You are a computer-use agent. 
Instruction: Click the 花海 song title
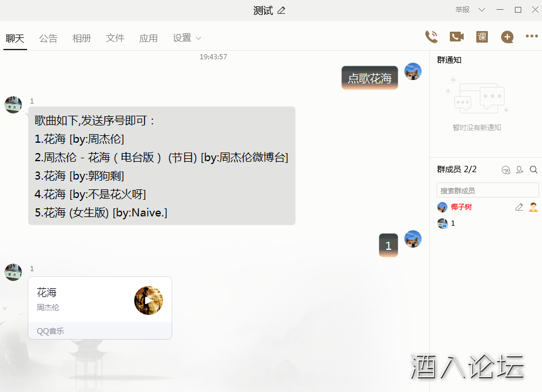47,292
